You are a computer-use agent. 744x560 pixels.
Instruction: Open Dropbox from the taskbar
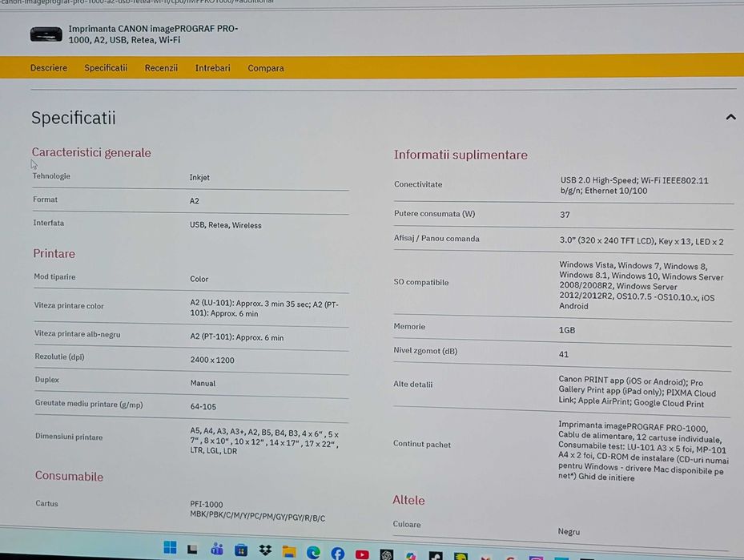pyautogui.click(x=265, y=550)
